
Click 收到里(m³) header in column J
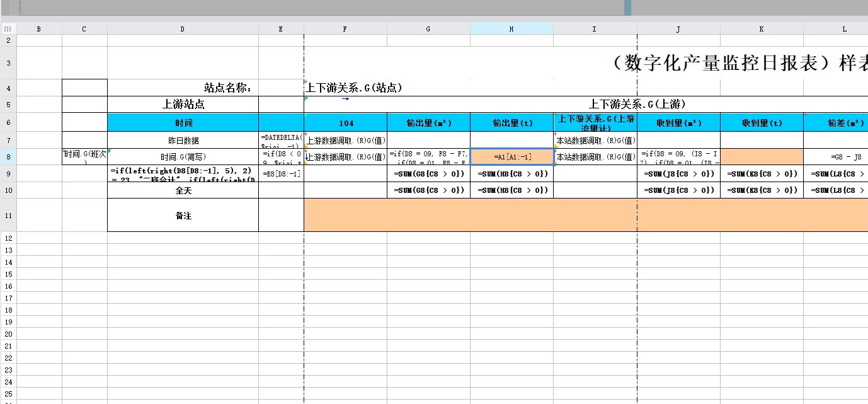pyautogui.click(x=678, y=122)
